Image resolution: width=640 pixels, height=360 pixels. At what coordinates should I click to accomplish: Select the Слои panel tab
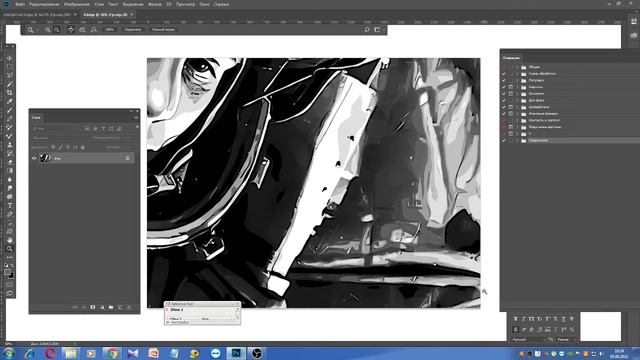pyautogui.click(x=36, y=118)
